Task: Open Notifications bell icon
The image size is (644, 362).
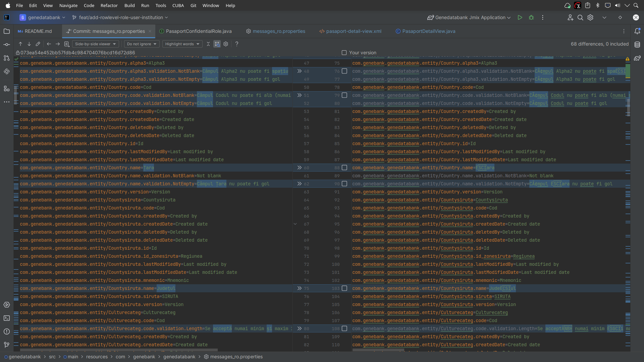Action: [x=637, y=31]
